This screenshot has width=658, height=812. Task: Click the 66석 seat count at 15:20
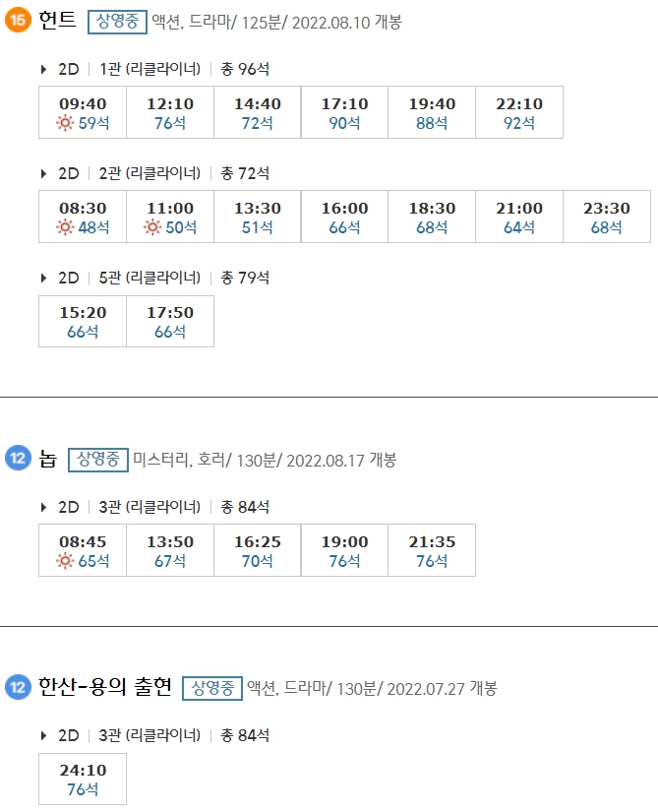click(x=83, y=331)
